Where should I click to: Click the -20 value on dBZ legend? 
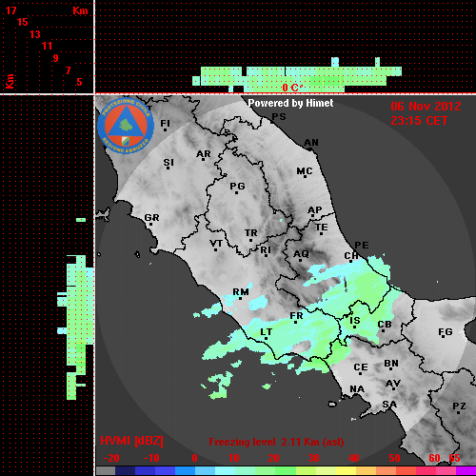(x=111, y=458)
